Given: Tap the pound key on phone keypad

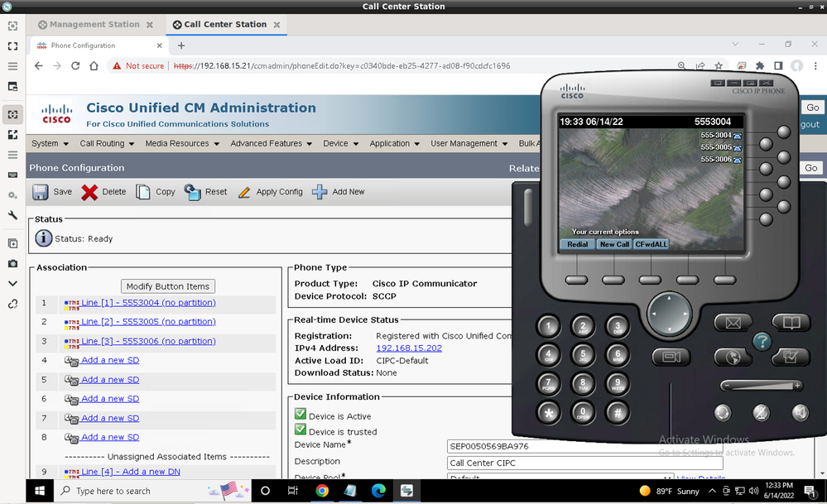Looking at the screenshot, I should [x=618, y=413].
